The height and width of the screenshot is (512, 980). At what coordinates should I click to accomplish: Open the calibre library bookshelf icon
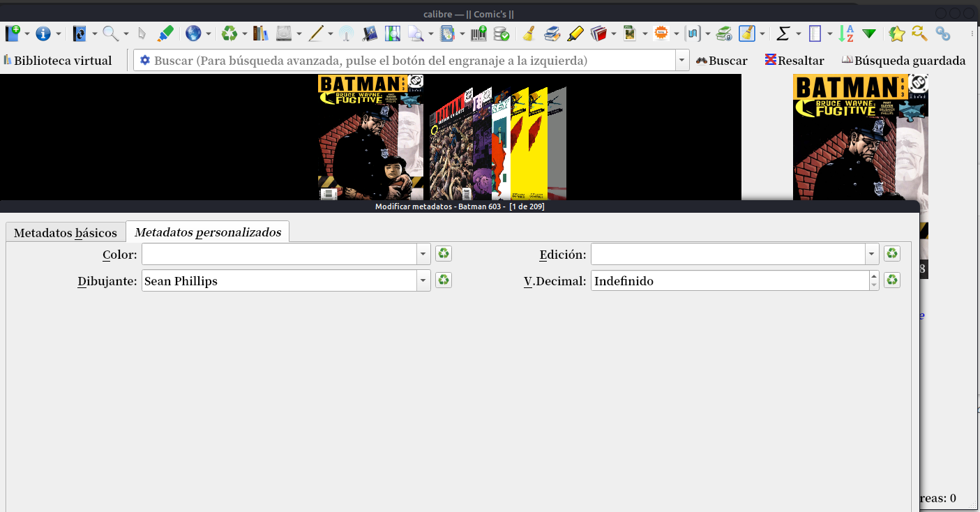[x=261, y=33]
